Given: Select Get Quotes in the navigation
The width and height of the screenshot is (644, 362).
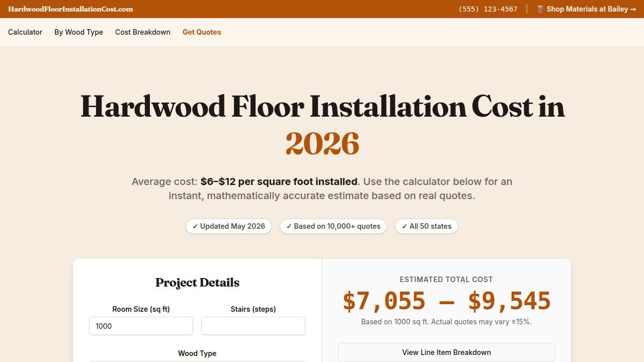Looking at the screenshot, I should tap(202, 32).
